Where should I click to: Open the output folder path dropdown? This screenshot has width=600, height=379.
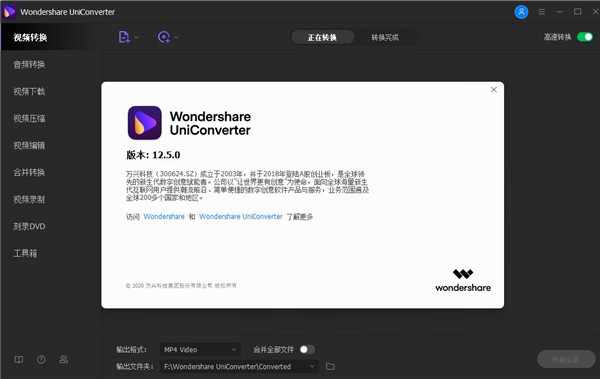pyautogui.click(x=239, y=366)
